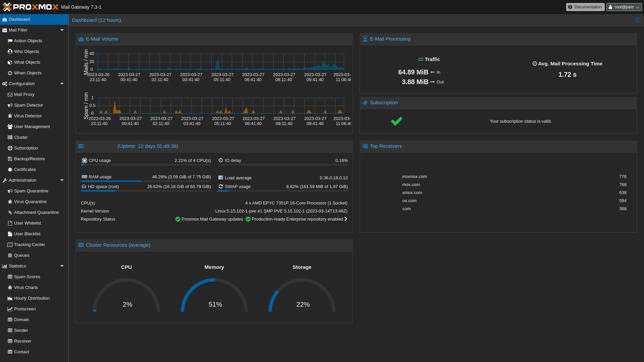The width and height of the screenshot is (644, 362).
Task: Click the Attachment Quarantine paperclip icon
Action: pos(10,213)
